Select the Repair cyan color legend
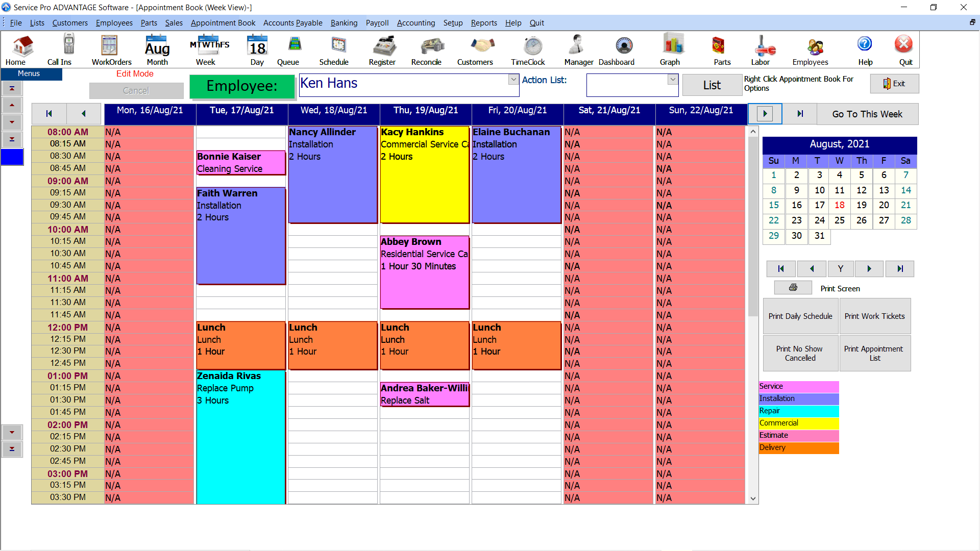Image resolution: width=980 pixels, height=551 pixels. pyautogui.click(x=799, y=411)
